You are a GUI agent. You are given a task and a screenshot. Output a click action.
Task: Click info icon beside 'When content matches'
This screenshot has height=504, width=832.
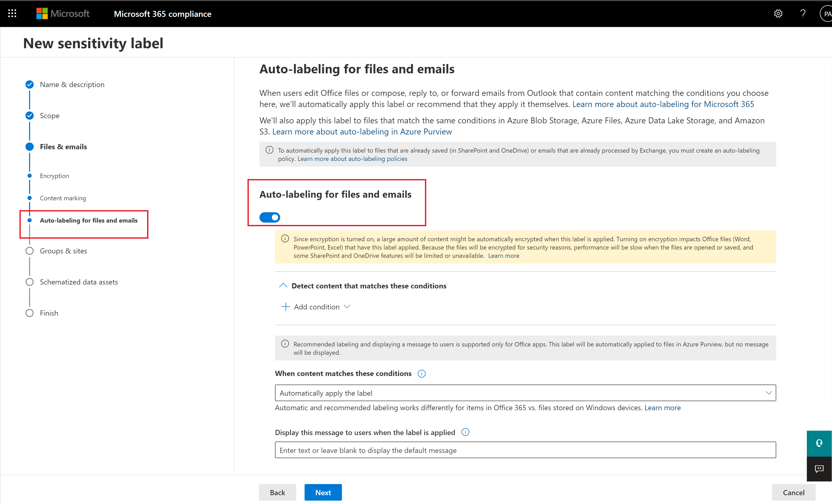point(421,373)
